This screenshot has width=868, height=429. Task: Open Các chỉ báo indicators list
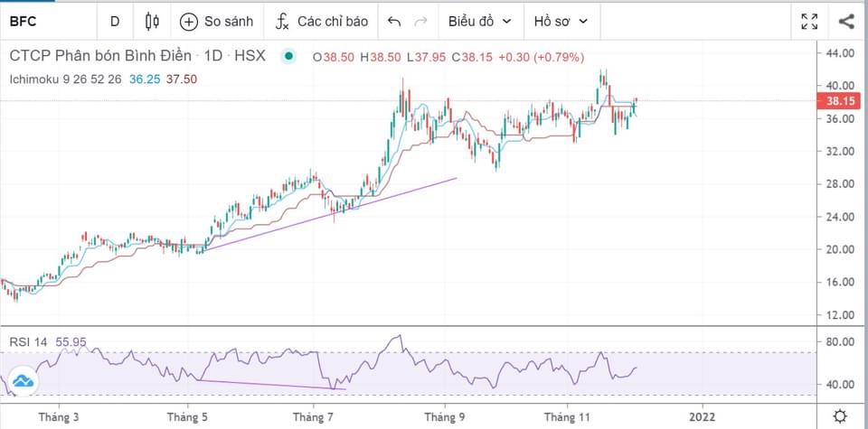point(322,22)
